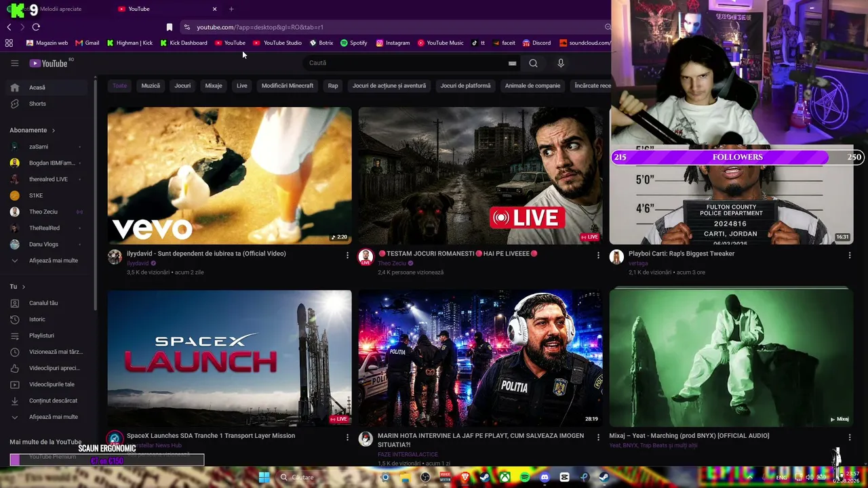
Task: Select the Live filter chip
Action: [x=242, y=86]
